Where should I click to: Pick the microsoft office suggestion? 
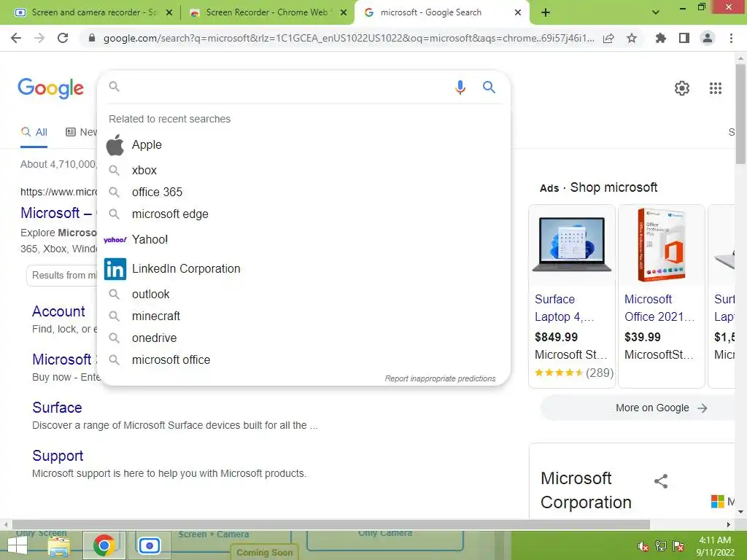click(304, 359)
